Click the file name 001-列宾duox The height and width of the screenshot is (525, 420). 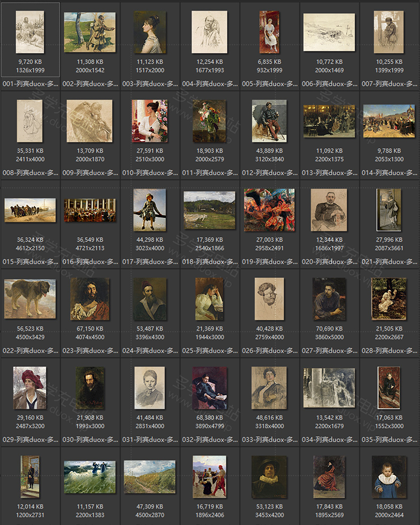tap(30, 83)
